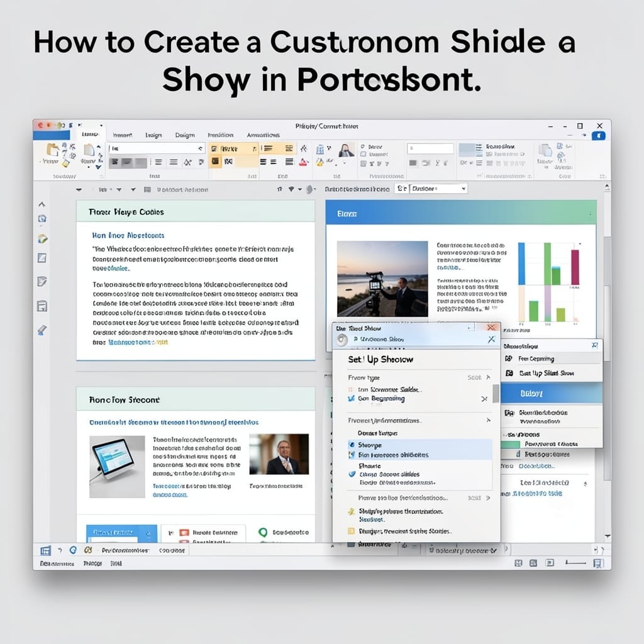Toggle the checkbox below Shoype option

(352, 455)
